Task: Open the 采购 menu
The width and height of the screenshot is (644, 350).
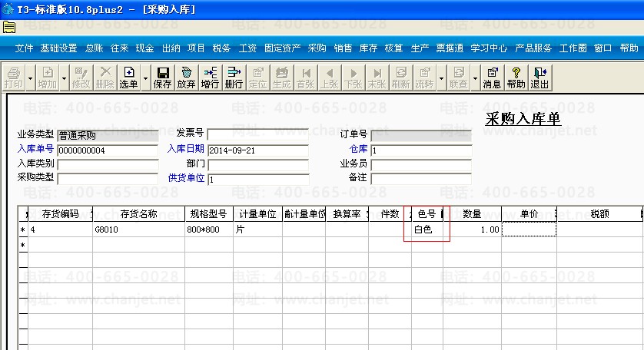Action: pos(317,48)
